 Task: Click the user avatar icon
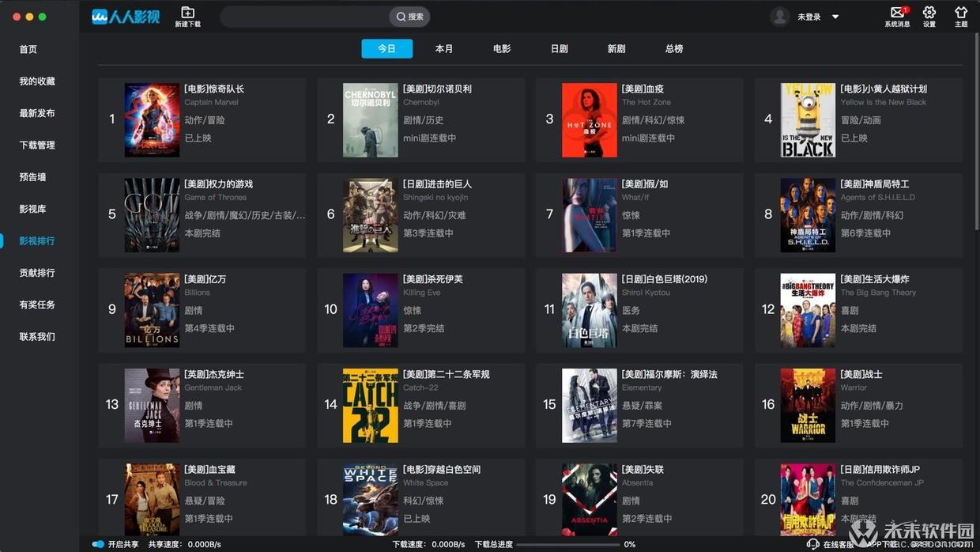tap(780, 17)
